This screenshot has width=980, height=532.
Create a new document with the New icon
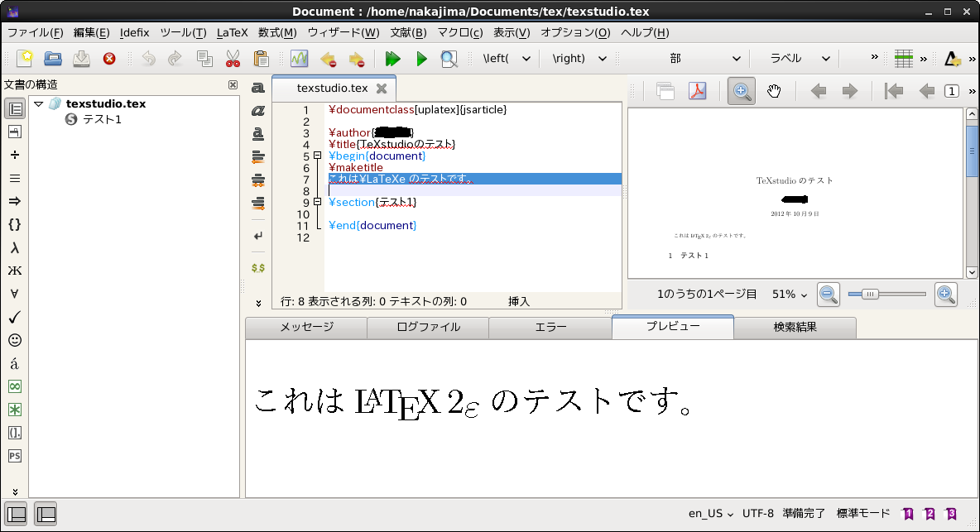pyautogui.click(x=25, y=58)
